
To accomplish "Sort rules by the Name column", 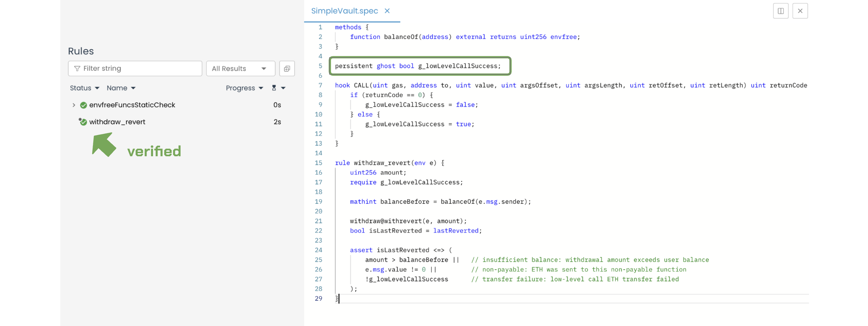I will (121, 88).
